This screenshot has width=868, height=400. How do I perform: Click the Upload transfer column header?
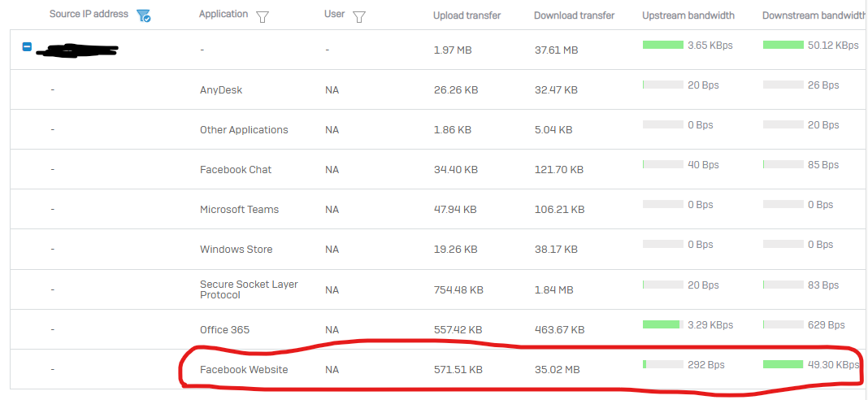click(x=467, y=15)
